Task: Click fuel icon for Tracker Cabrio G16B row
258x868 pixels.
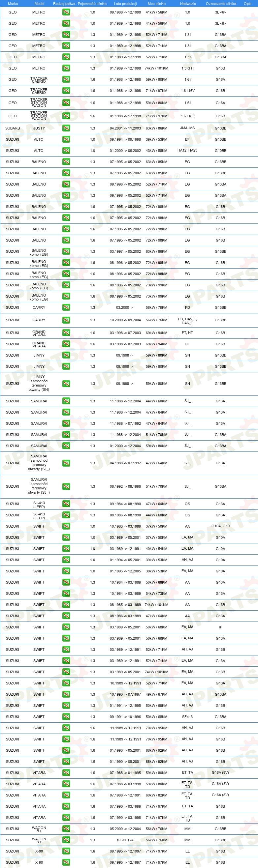Action: (x=66, y=91)
